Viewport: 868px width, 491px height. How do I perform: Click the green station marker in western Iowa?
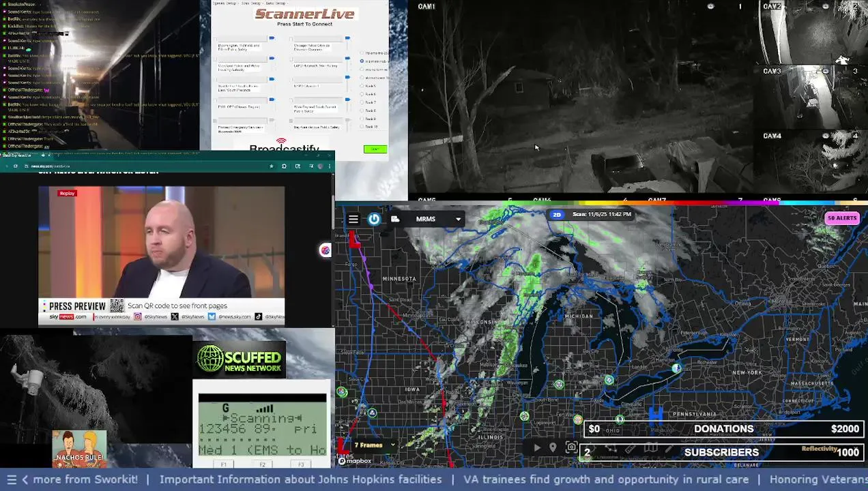click(x=342, y=391)
